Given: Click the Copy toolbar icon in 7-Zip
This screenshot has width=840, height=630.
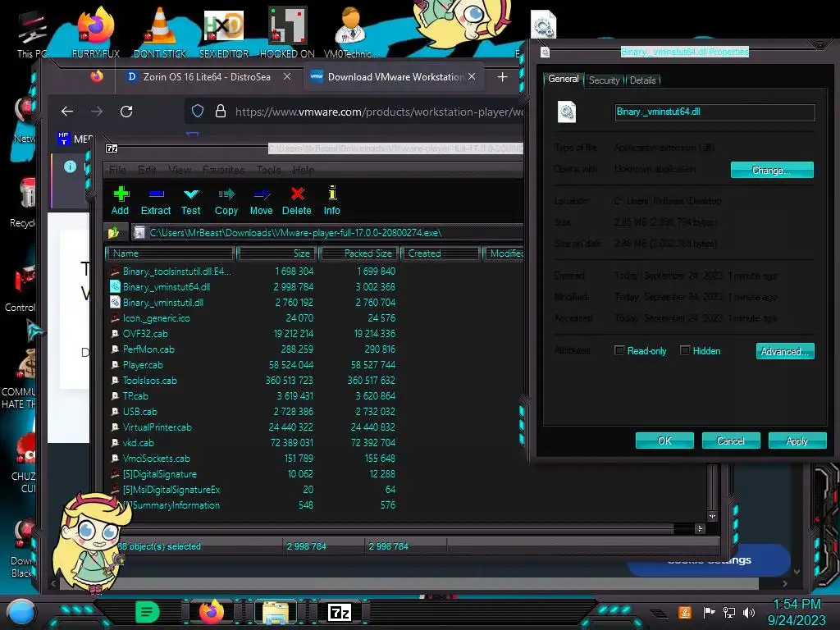Looking at the screenshot, I should (226, 201).
